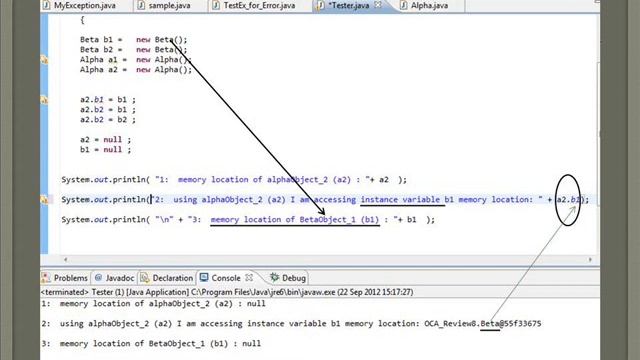
Task: Close the Tester.java tab using its X
Action: click(378, 5)
